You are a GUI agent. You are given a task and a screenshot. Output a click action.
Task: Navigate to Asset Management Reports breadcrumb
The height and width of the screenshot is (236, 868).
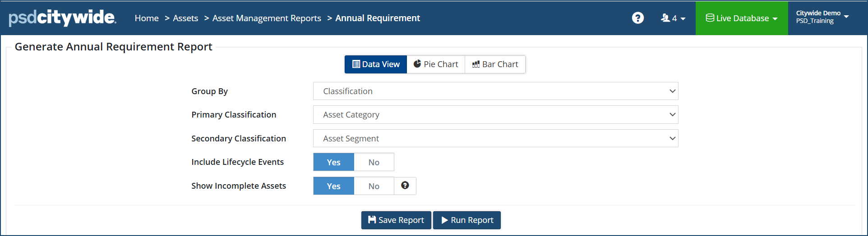point(267,18)
